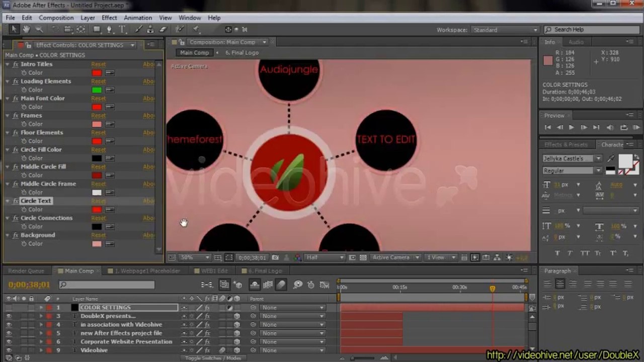Apply Faux Bold text style
The height and width of the screenshot is (362, 644).
557,253
